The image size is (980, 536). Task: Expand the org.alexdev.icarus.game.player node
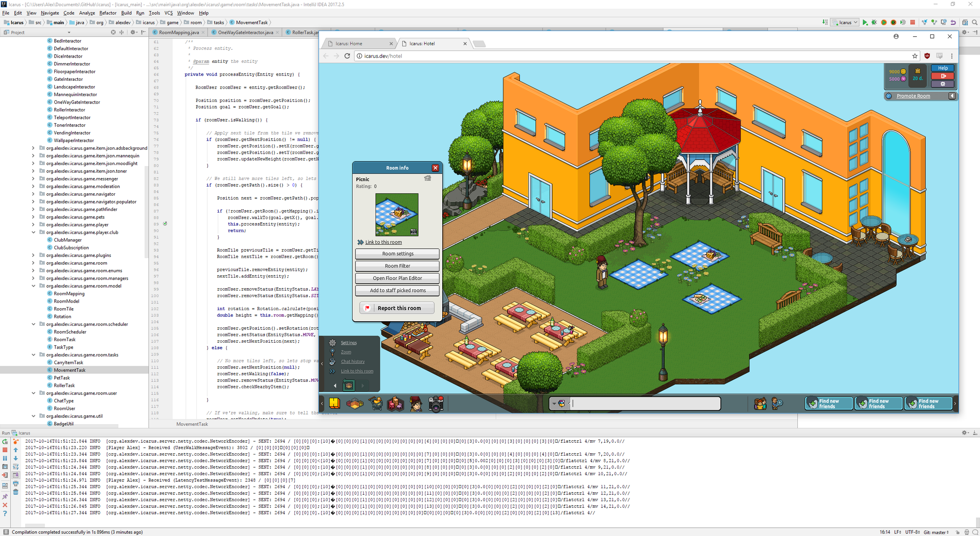coord(36,224)
